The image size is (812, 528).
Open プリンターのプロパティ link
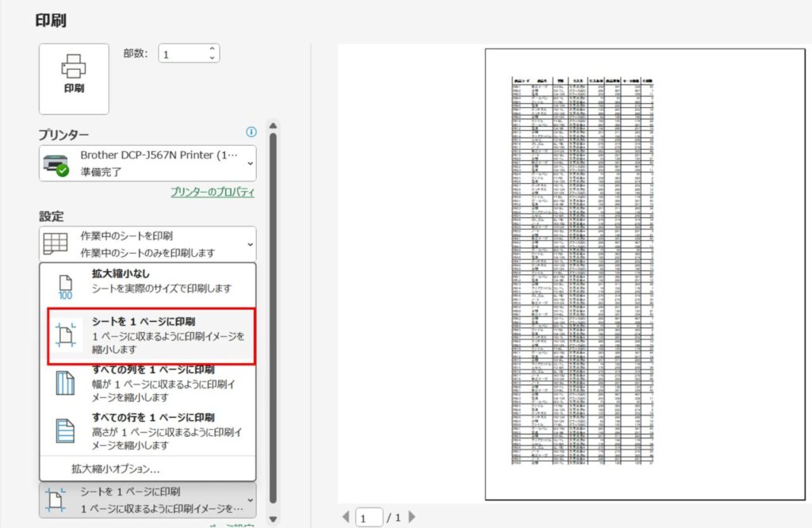click(213, 192)
